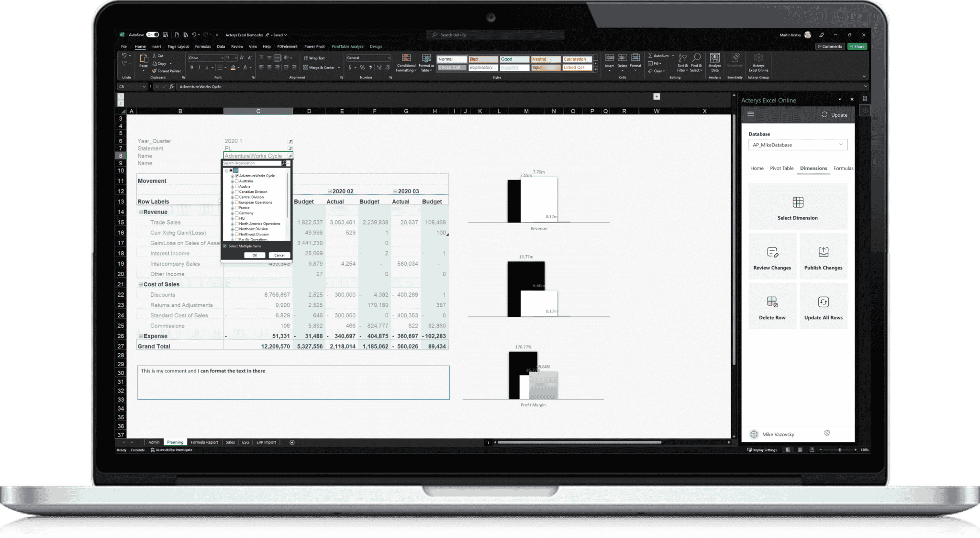Open Conditional Formatting in the ribbon
The height and width of the screenshot is (538, 980).
[x=406, y=63]
